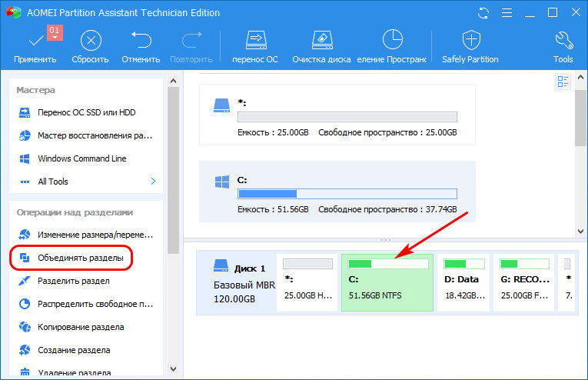Click the *: partition empty usage bar
This screenshot has height=380, width=588.
[347, 117]
